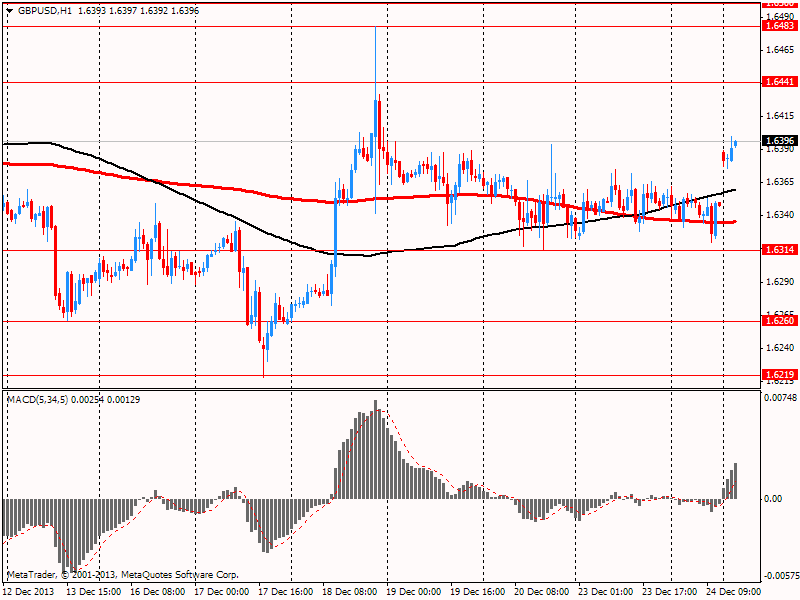
Task: Click the MetaTrader copyright notice text
Action: (122, 574)
